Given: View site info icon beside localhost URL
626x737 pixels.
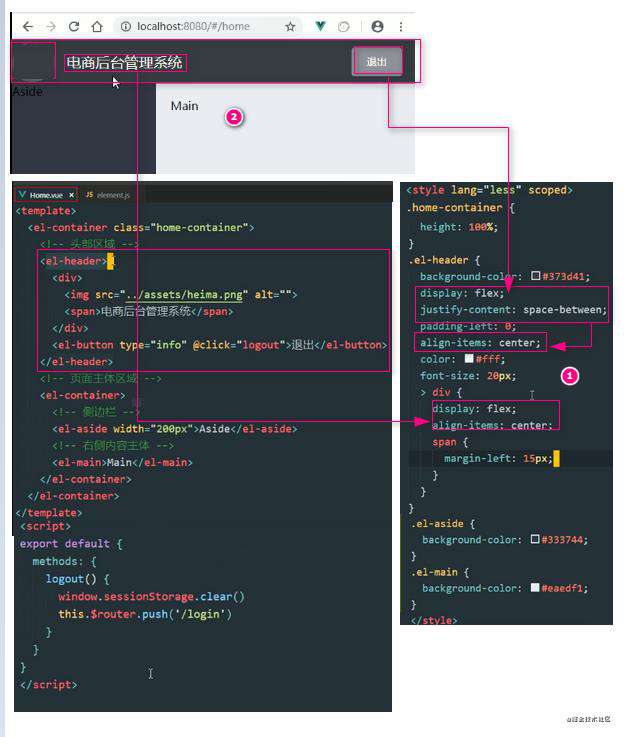Looking at the screenshot, I should (125, 26).
